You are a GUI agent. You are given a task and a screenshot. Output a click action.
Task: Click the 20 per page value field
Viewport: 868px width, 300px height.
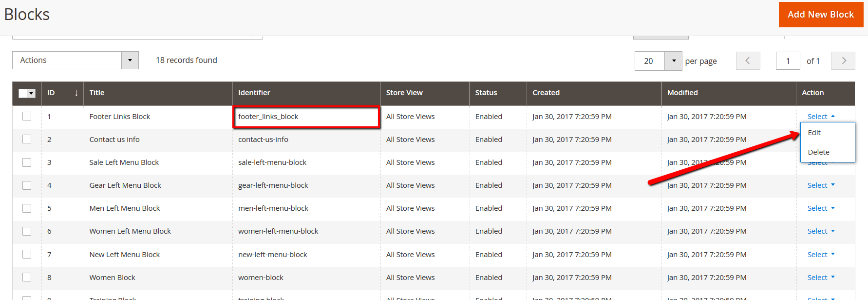coord(650,61)
